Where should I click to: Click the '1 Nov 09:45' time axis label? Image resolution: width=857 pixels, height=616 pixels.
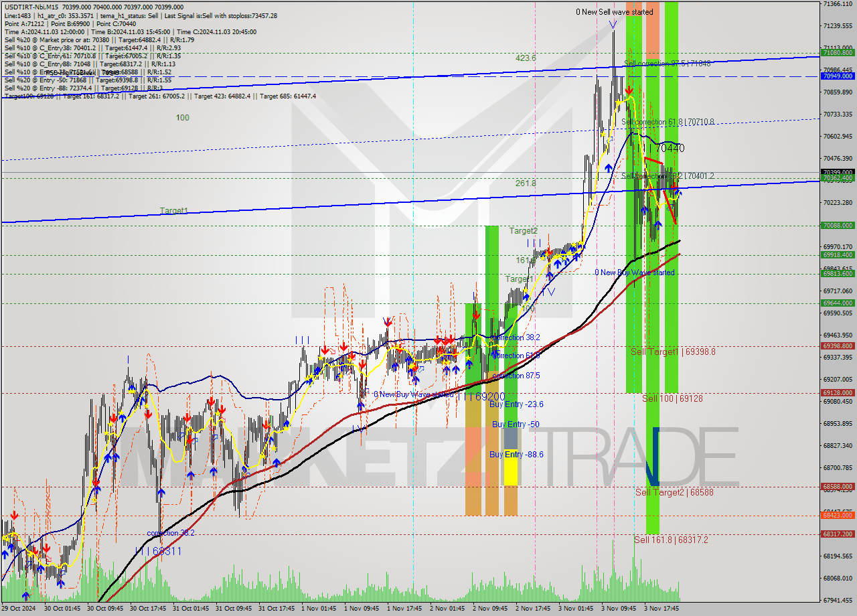pyautogui.click(x=360, y=609)
